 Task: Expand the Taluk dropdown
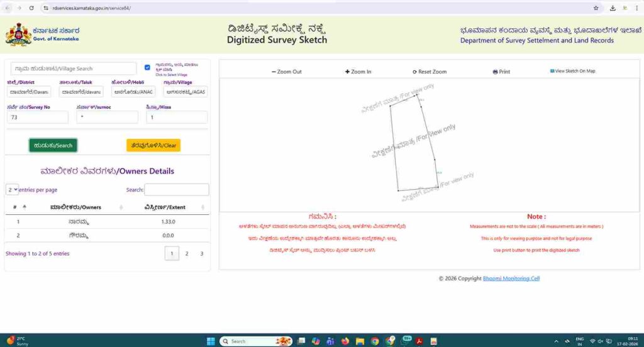point(82,92)
